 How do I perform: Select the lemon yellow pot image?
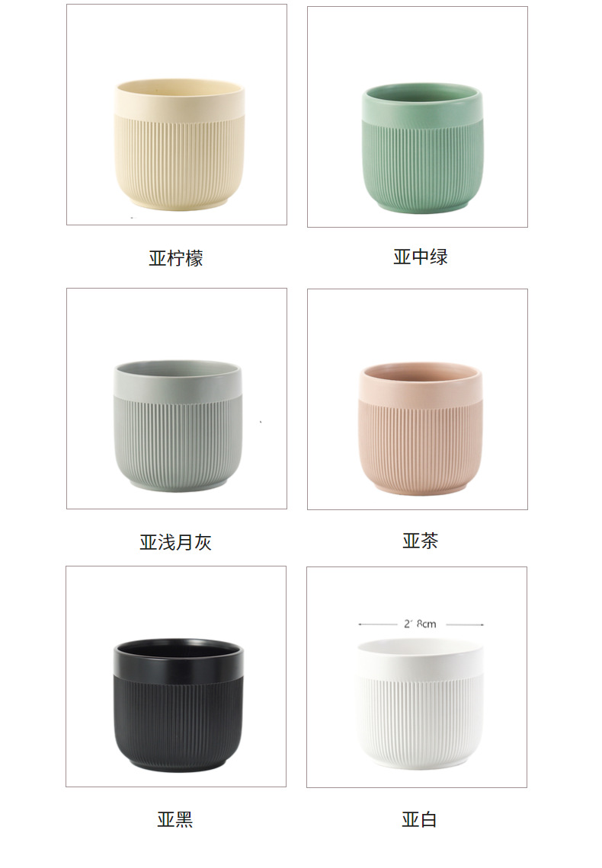pyautogui.click(x=177, y=114)
